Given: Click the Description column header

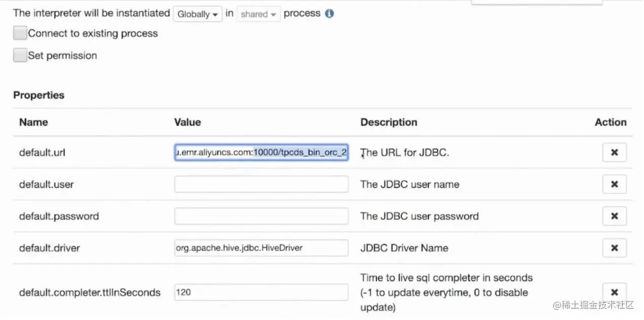Looking at the screenshot, I should (389, 122).
